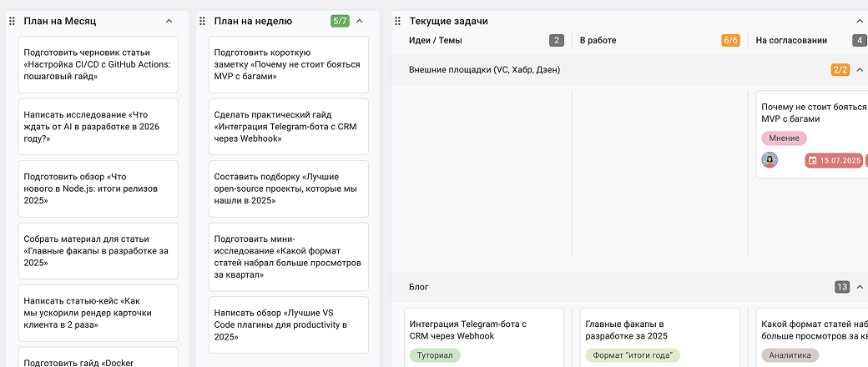Screen dimensions: 868x367
Task: Click the drag handle of «План на неделю»
Action: pos(202,21)
